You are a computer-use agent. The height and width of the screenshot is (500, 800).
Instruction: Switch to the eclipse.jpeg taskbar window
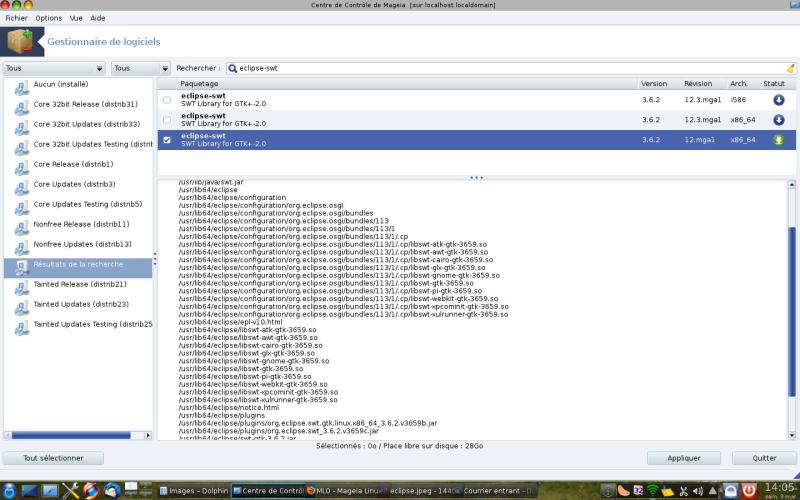421,491
